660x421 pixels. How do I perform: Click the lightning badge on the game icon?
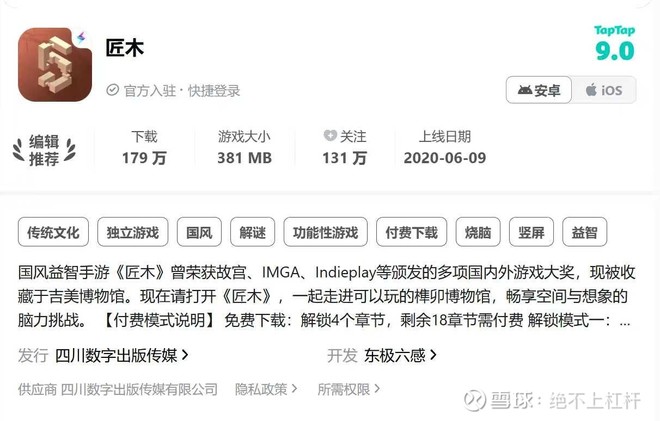81,37
